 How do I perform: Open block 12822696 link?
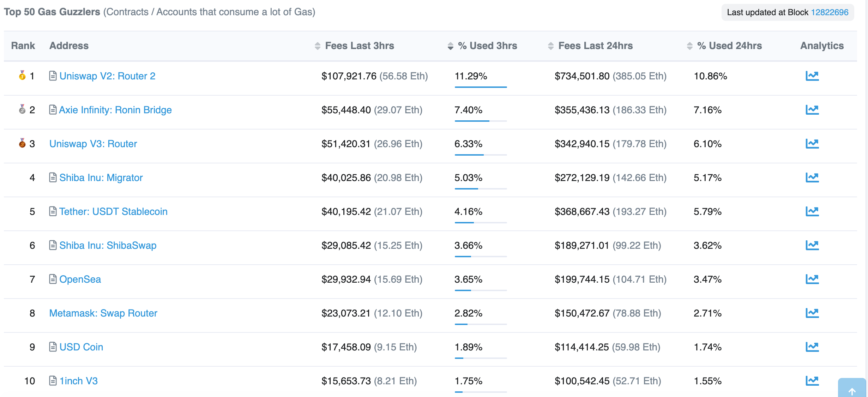click(830, 12)
